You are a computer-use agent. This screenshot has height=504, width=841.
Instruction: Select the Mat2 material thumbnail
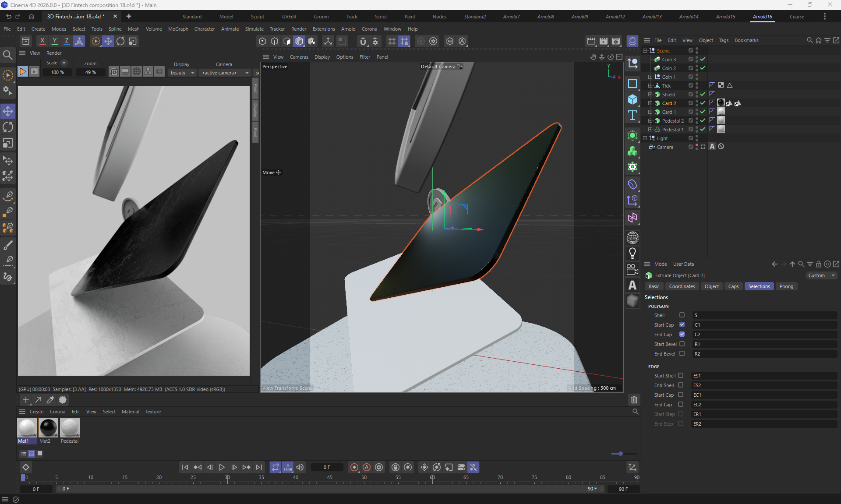click(x=48, y=428)
